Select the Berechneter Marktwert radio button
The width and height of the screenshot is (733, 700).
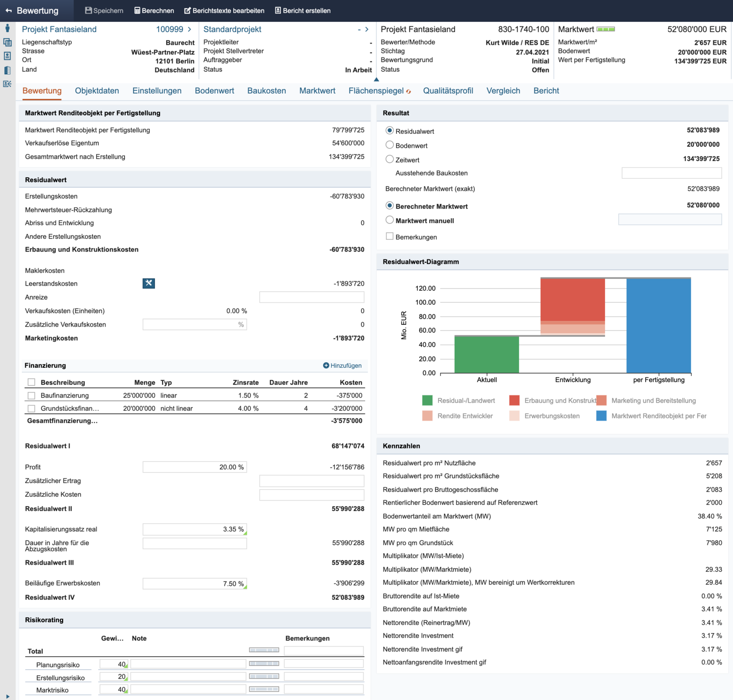(x=389, y=206)
